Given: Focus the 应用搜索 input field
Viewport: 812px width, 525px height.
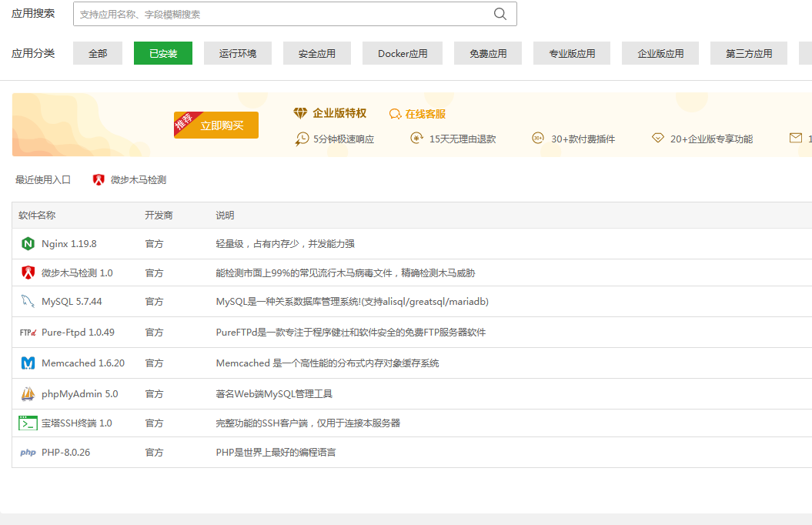Looking at the screenshot, I should [295, 14].
